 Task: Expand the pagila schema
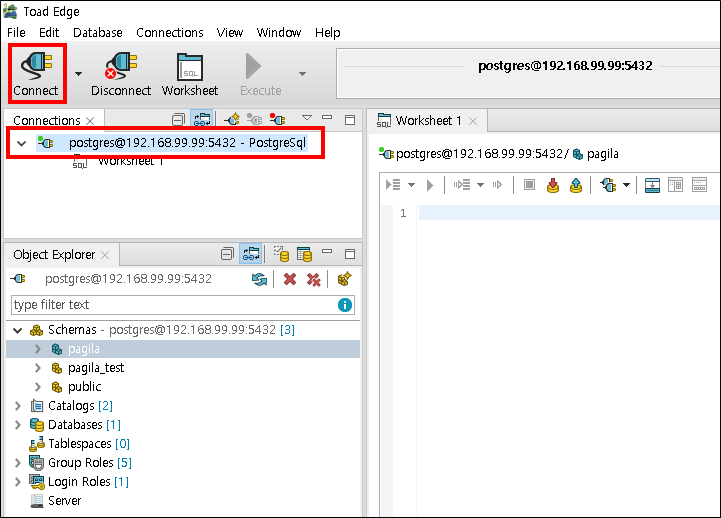click(38, 349)
